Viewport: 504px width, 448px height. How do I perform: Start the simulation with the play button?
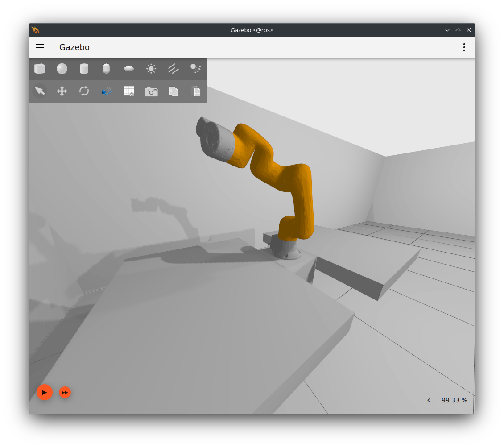click(x=45, y=392)
